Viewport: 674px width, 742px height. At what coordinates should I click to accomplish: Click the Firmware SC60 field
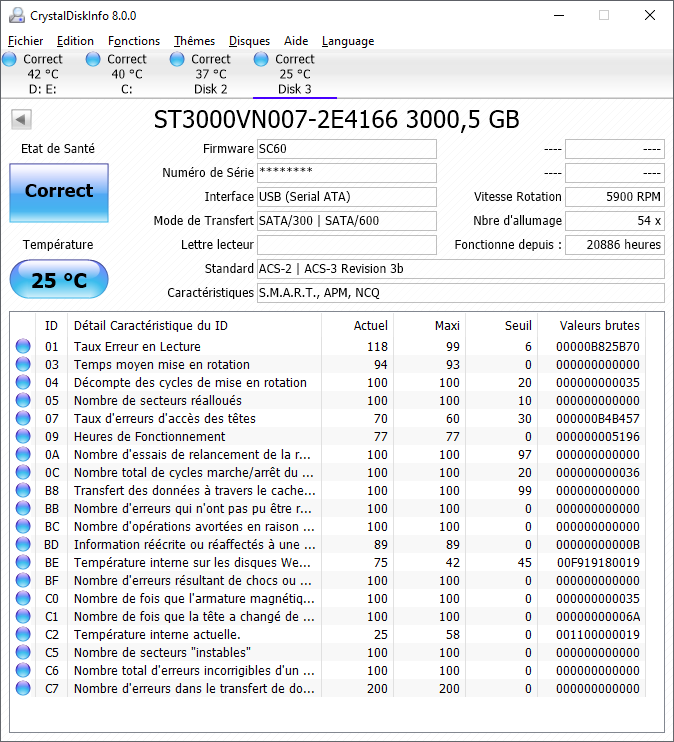346,149
